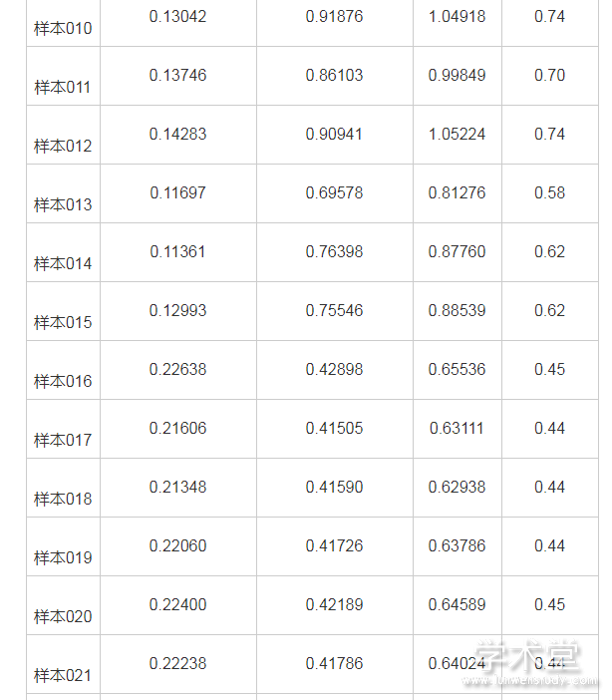Click the 样本012 sample name
This screenshot has width=612, height=700.
63,146
